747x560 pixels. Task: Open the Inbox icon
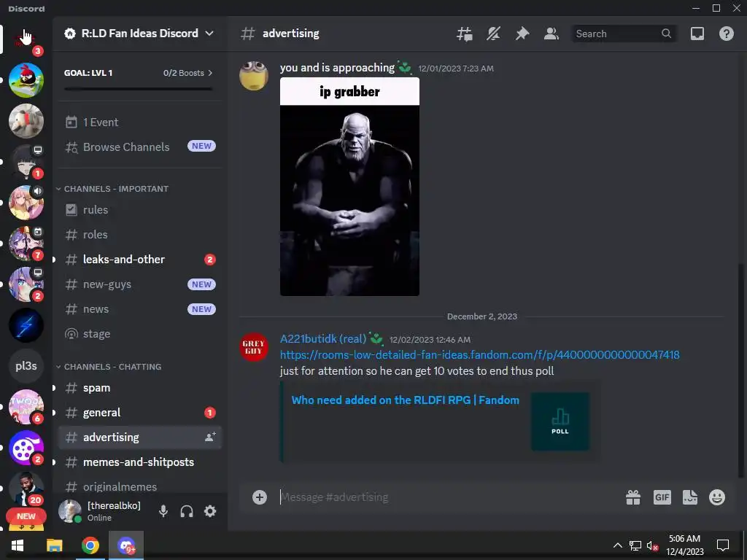point(697,34)
